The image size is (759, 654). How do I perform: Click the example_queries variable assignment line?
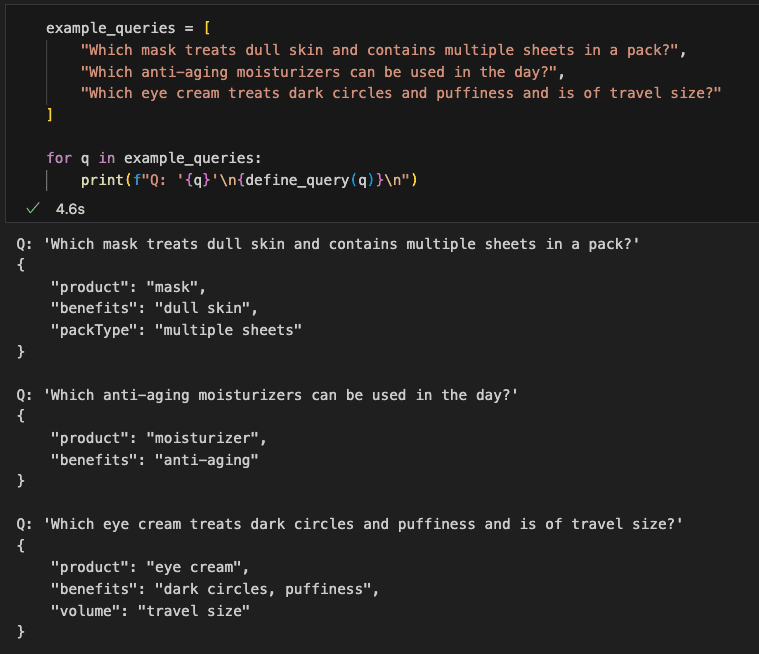pos(125,28)
